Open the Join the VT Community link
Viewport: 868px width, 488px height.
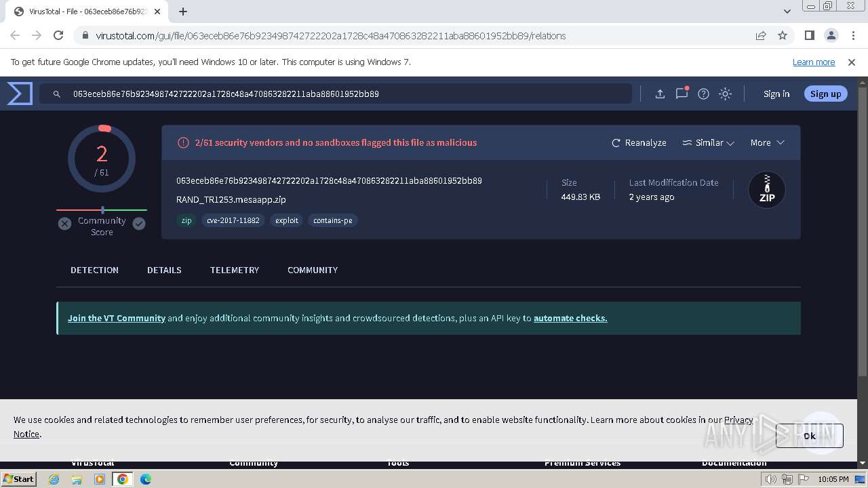117,318
